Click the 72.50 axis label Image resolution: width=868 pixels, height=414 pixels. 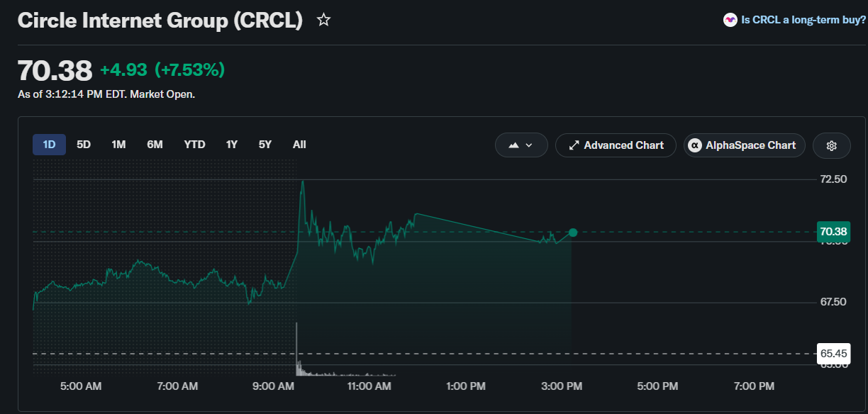click(833, 179)
